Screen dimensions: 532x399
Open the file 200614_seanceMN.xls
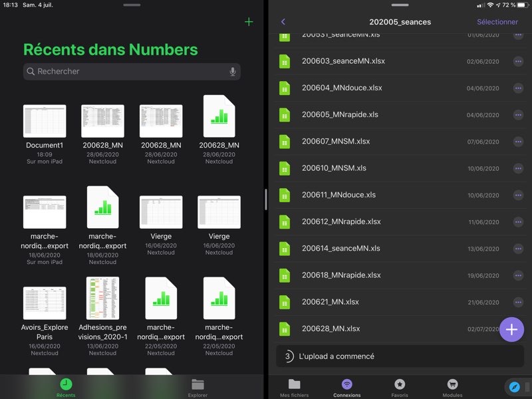[x=340, y=248]
